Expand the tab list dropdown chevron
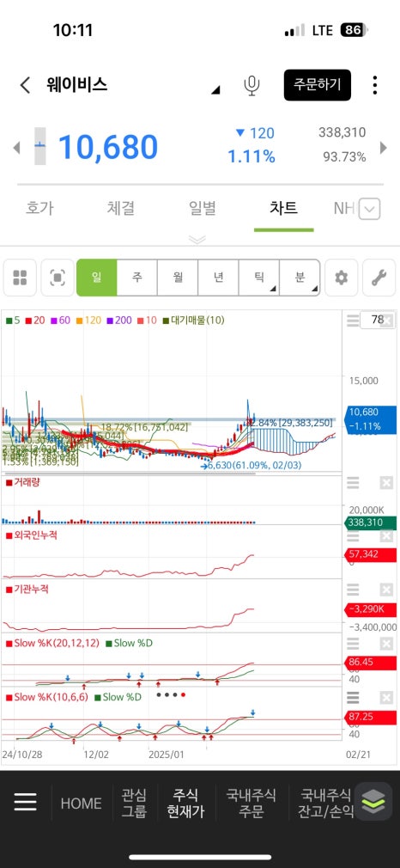Viewport: 400px width, 868px height. click(370, 209)
